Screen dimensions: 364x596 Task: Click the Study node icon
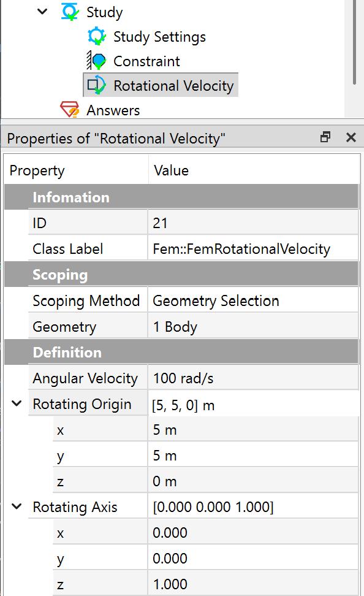pyautogui.click(x=70, y=12)
